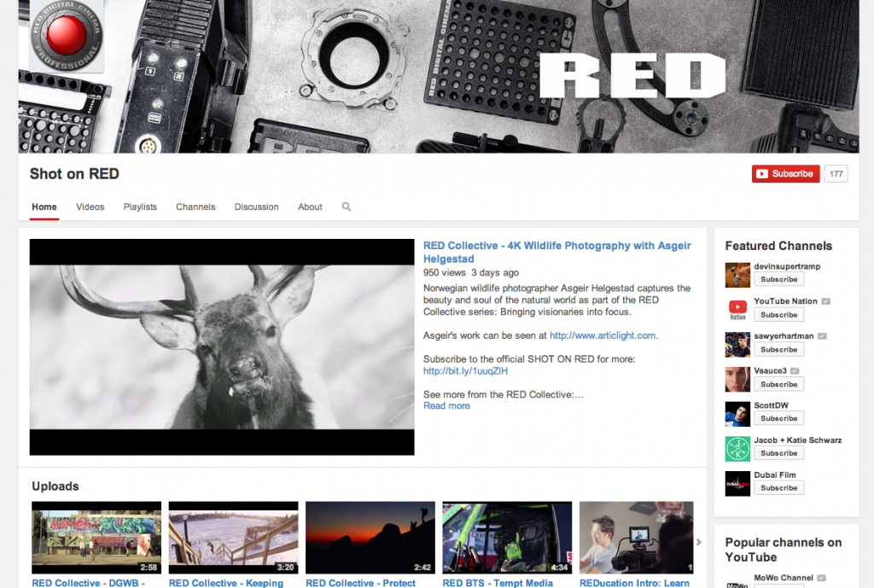This screenshot has width=874, height=588.
Task: Open the Dubai Film channel avatar
Action: (x=737, y=483)
